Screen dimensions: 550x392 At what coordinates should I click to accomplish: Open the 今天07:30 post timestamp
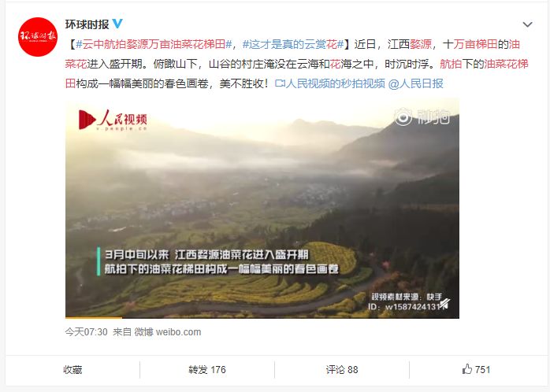(x=87, y=331)
